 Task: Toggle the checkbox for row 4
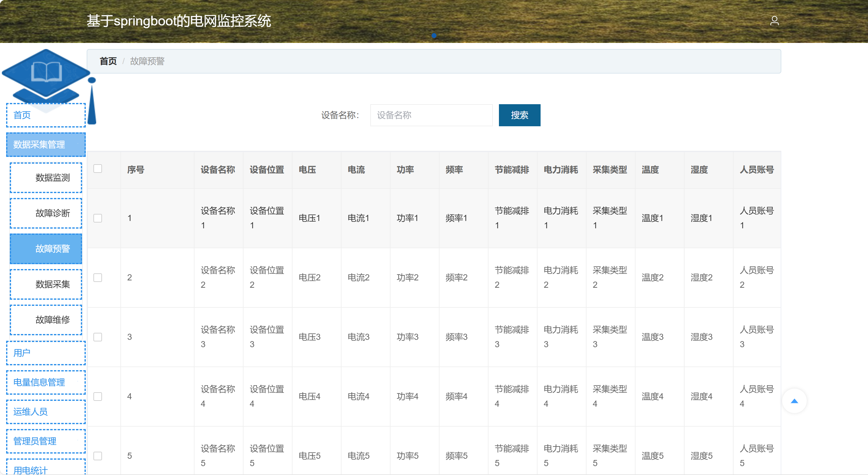pyautogui.click(x=98, y=397)
